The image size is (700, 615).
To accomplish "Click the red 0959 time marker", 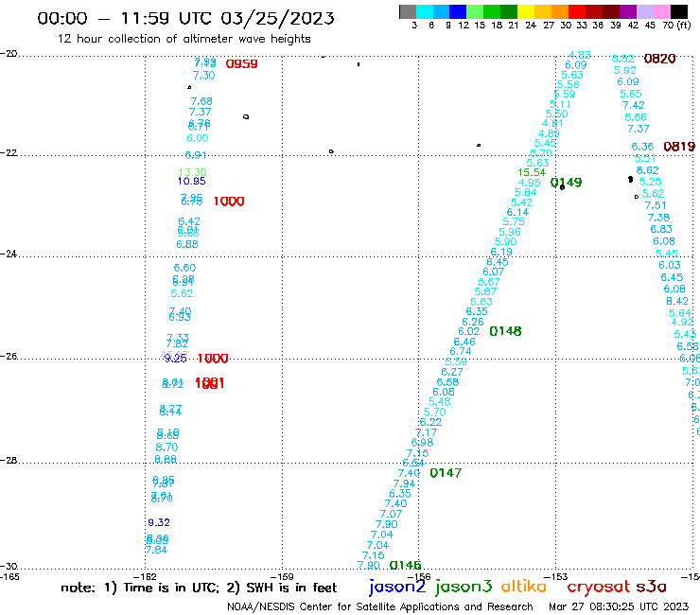I will click(x=241, y=64).
